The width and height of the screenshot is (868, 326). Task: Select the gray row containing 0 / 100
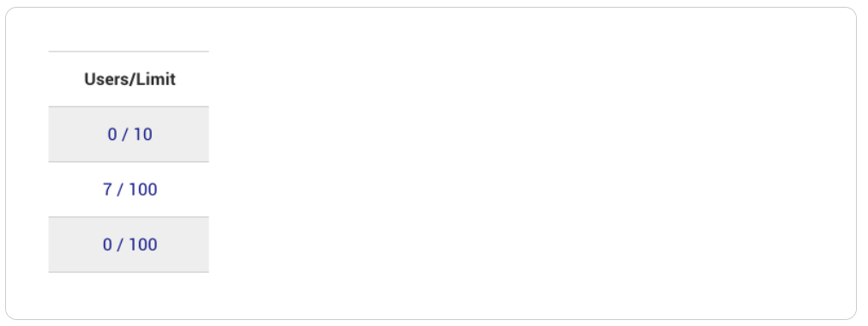pos(129,244)
